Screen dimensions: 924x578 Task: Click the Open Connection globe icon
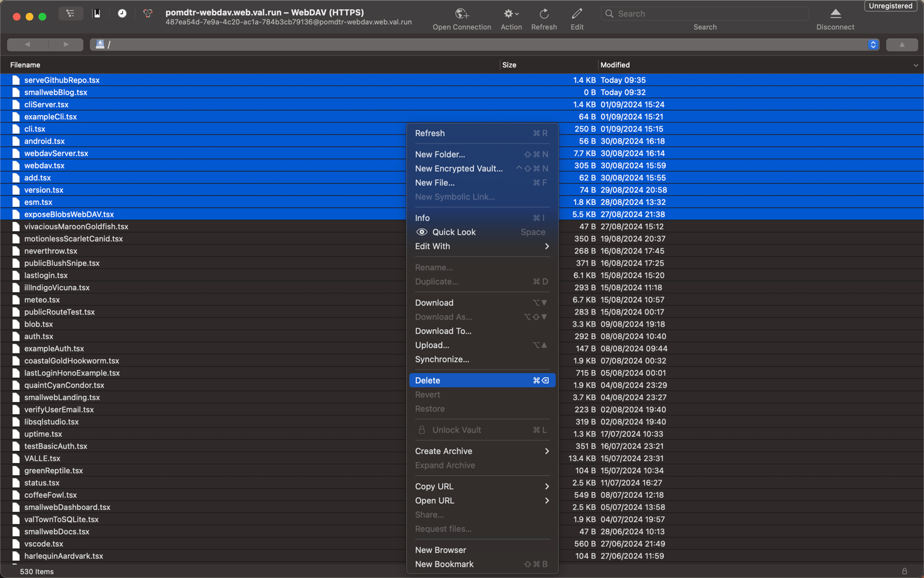point(461,13)
